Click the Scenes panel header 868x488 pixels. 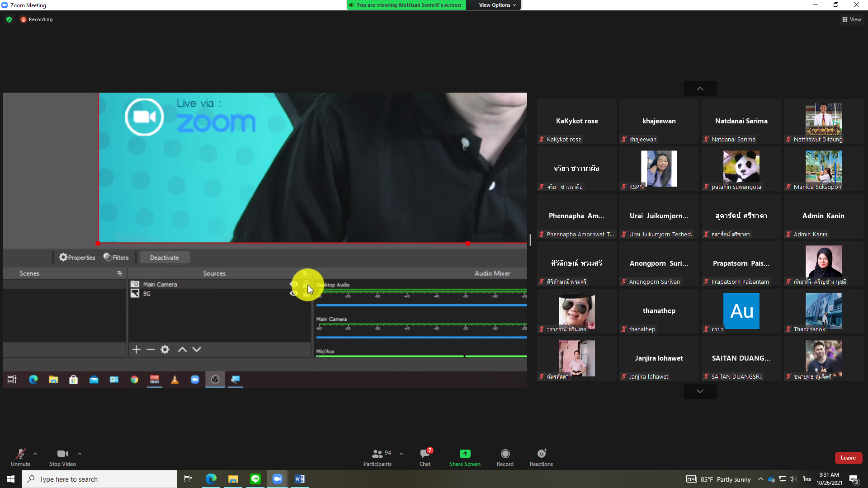(x=29, y=273)
